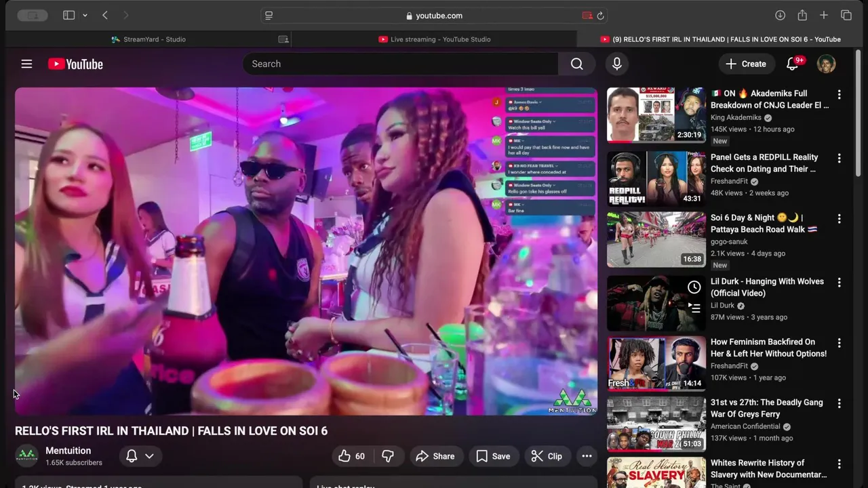868x488 pixels.
Task: Click the red camera-blocked icon in address bar
Action: pyautogui.click(x=587, y=16)
